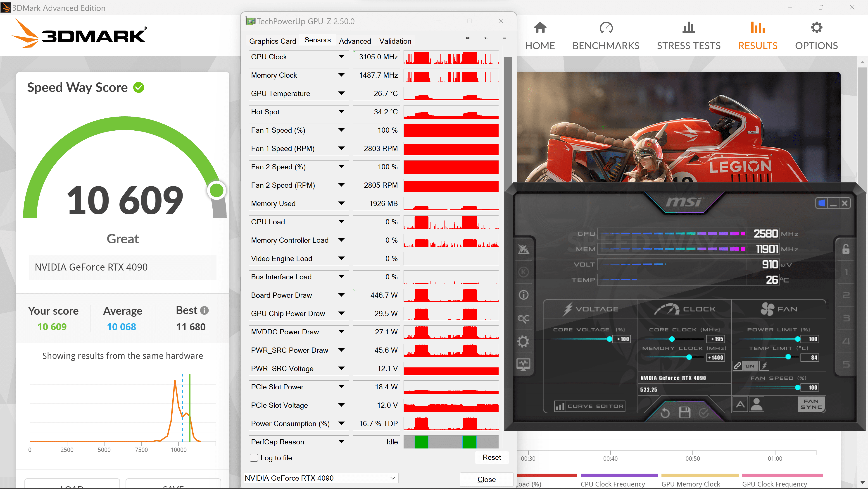Save the Afterburner profile with the floppy icon
The width and height of the screenshot is (868, 489).
coord(684,412)
